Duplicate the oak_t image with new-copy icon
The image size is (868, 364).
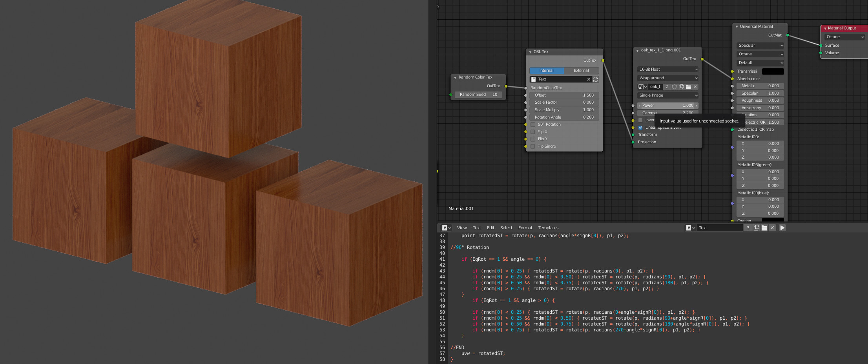(x=681, y=87)
